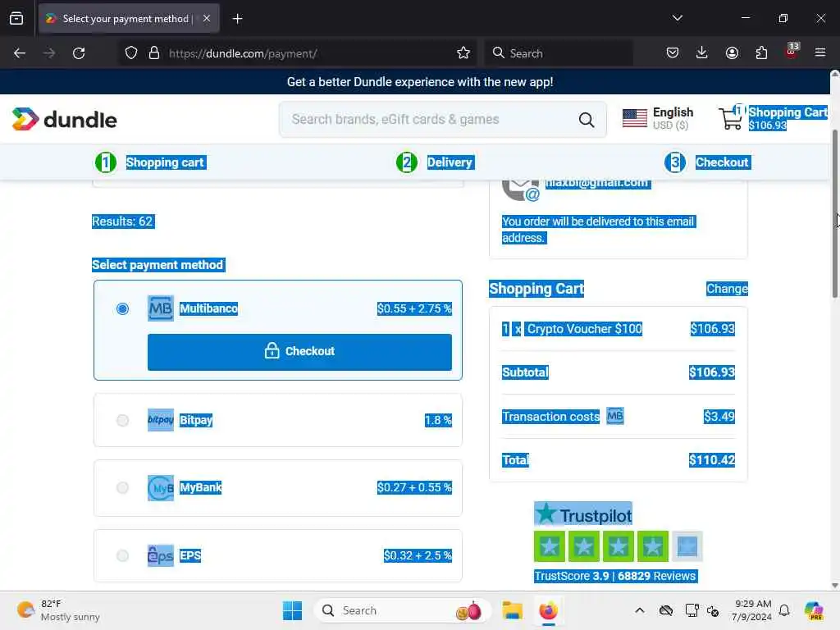The height and width of the screenshot is (630, 840).
Task: Go to Checkout step 3
Action: [707, 162]
